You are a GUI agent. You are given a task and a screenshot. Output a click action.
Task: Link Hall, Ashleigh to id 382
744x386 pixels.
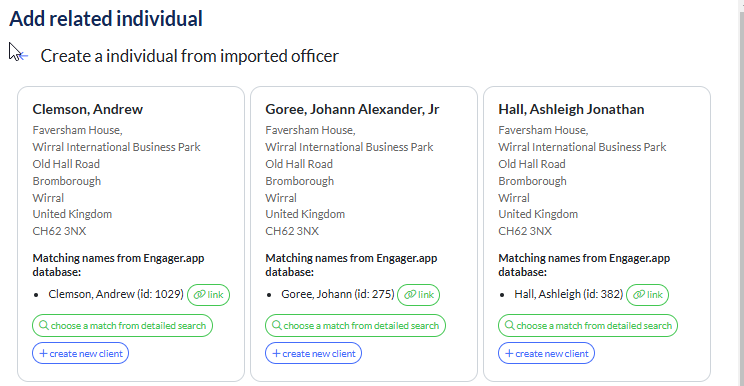point(648,295)
